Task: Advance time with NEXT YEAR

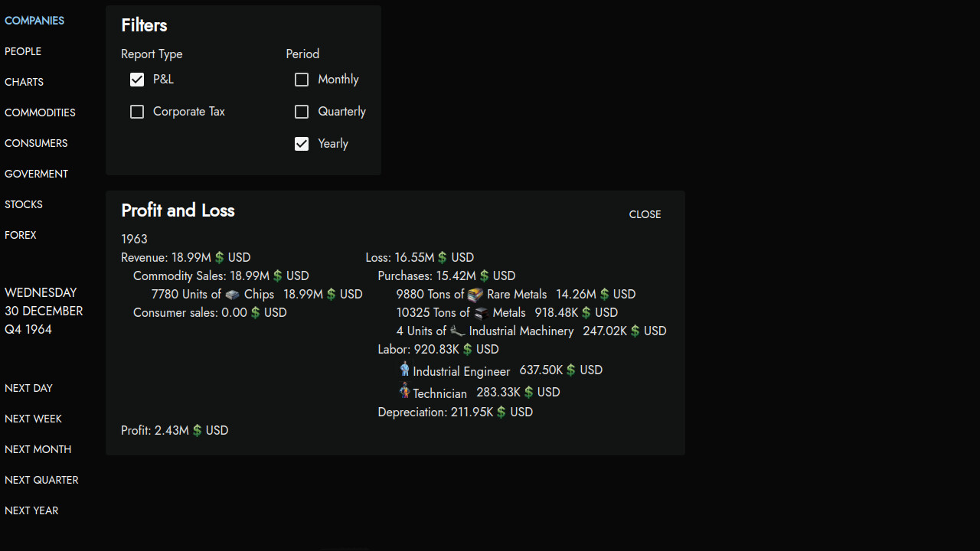Action: pos(31,510)
